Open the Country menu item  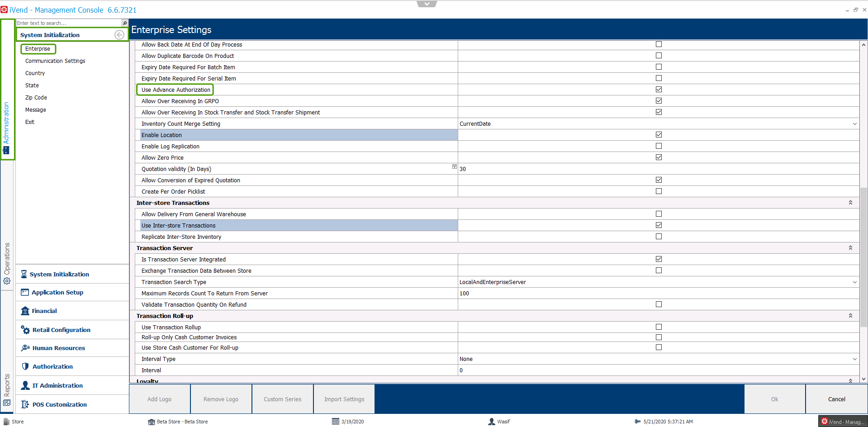[35, 73]
